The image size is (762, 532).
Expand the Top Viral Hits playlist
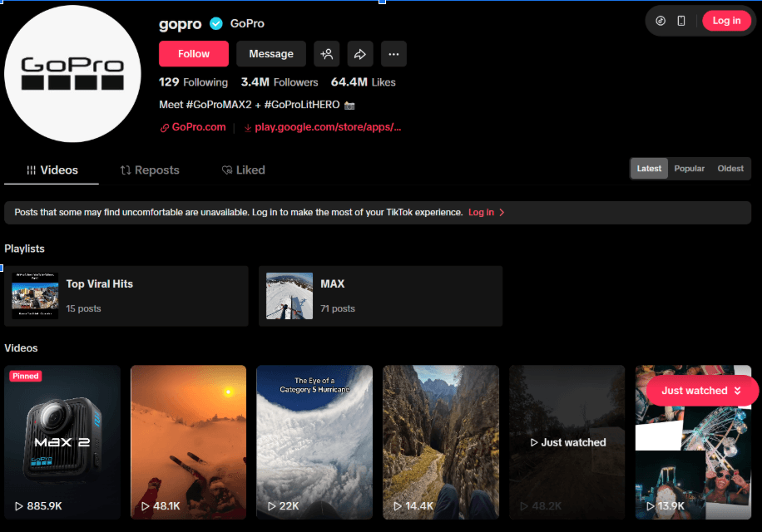click(126, 296)
